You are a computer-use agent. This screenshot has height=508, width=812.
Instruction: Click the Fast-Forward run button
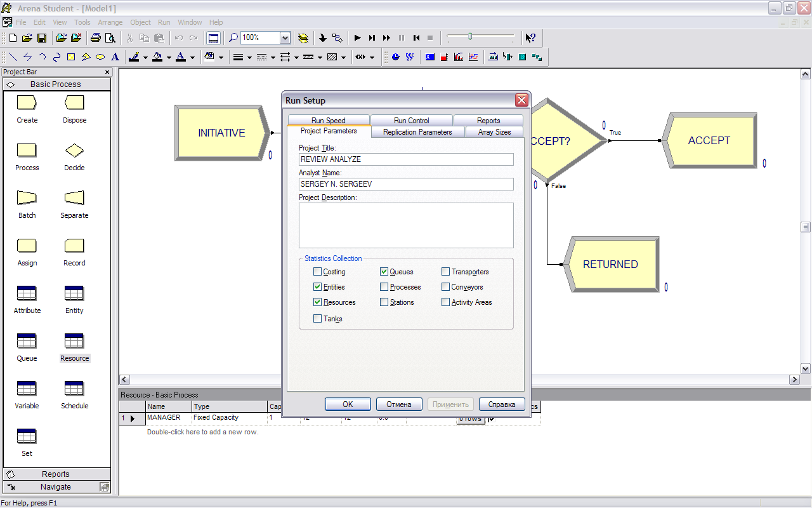tap(386, 38)
